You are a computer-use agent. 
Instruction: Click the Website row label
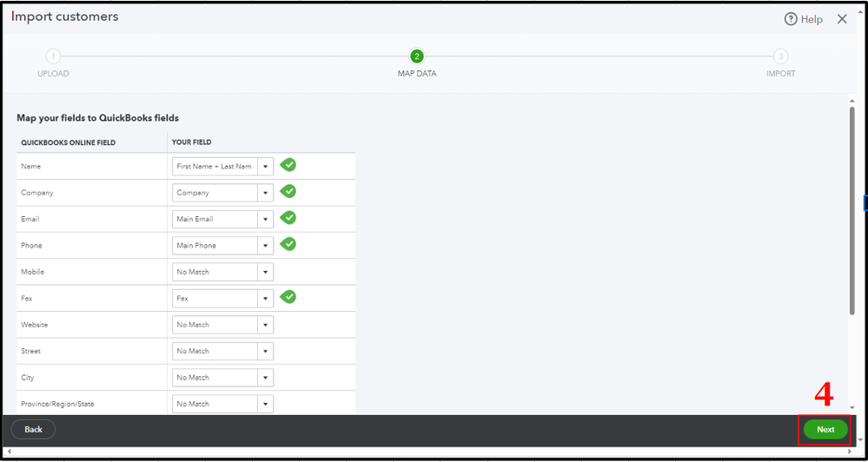pyautogui.click(x=35, y=325)
